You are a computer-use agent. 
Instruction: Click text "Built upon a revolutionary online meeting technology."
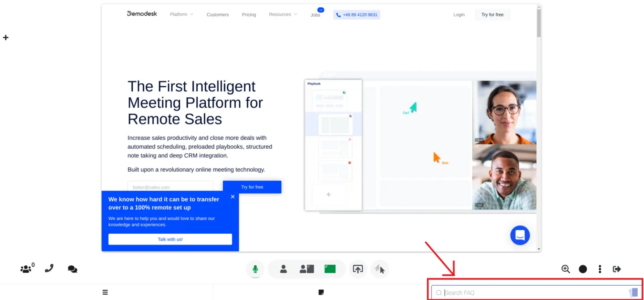(196, 170)
